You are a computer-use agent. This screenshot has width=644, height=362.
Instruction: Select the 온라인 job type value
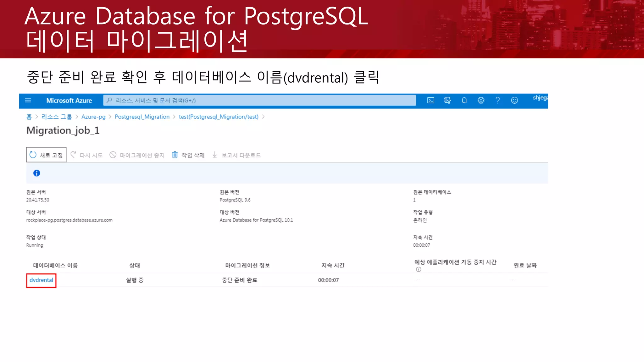(420, 220)
